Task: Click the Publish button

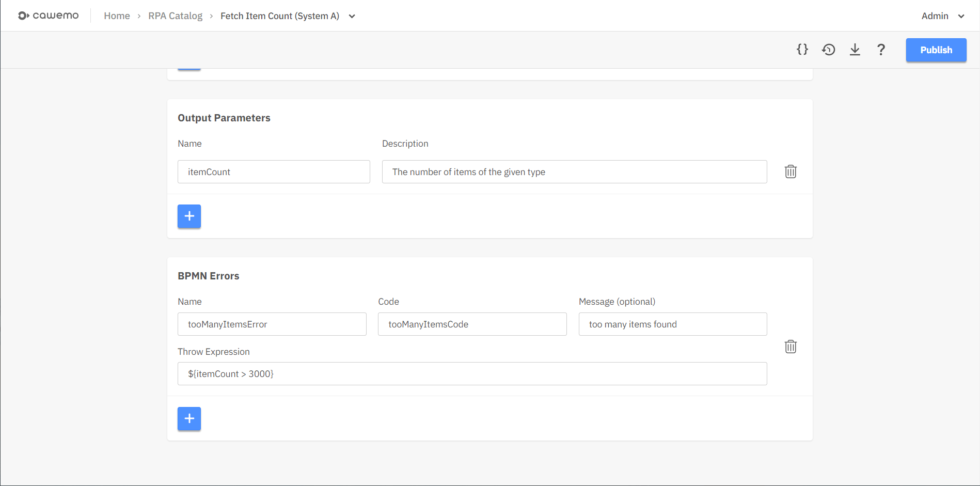Action: click(x=936, y=50)
